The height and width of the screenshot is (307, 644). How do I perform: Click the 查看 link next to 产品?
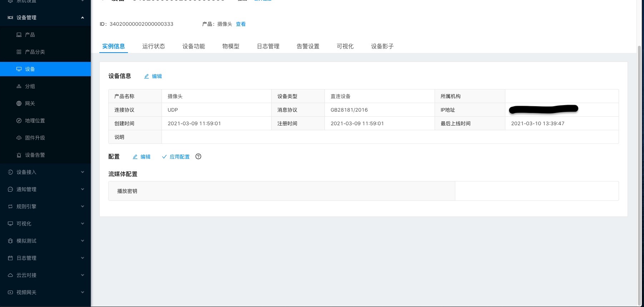pyautogui.click(x=241, y=24)
